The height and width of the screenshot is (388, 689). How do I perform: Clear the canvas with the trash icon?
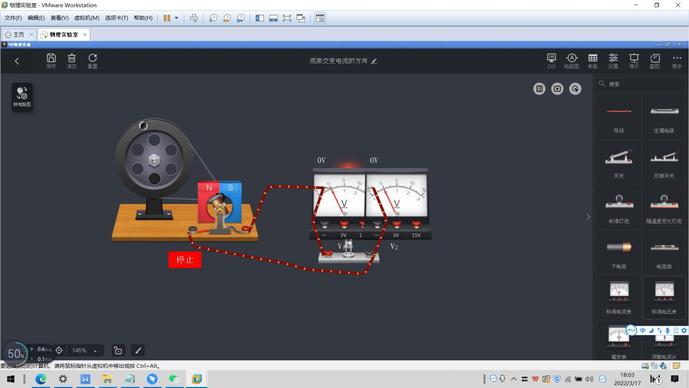72,61
